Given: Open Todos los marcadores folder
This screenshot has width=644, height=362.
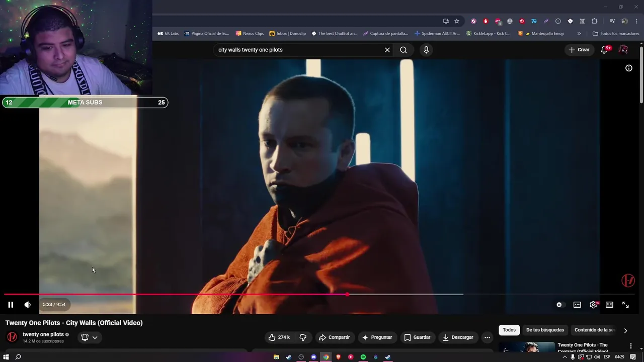Looking at the screenshot, I should click(615, 34).
